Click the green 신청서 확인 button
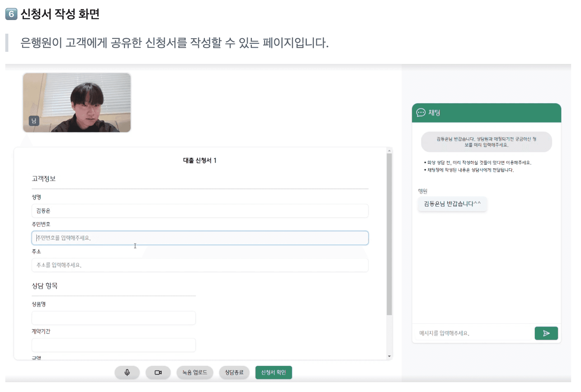The image size is (581, 392). coord(273,372)
